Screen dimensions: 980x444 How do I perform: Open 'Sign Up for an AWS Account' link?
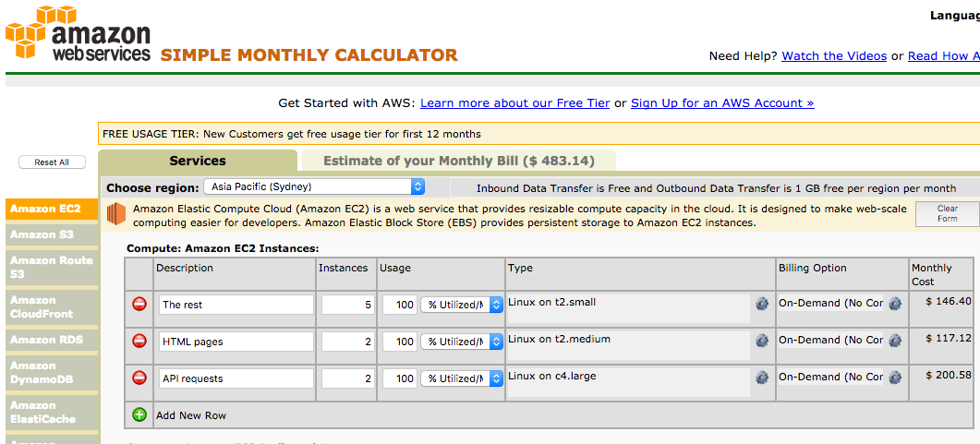[722, 103]
